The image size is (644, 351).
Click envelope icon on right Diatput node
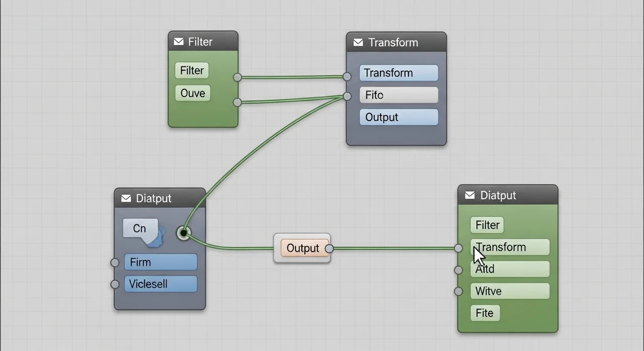point(470,195)
